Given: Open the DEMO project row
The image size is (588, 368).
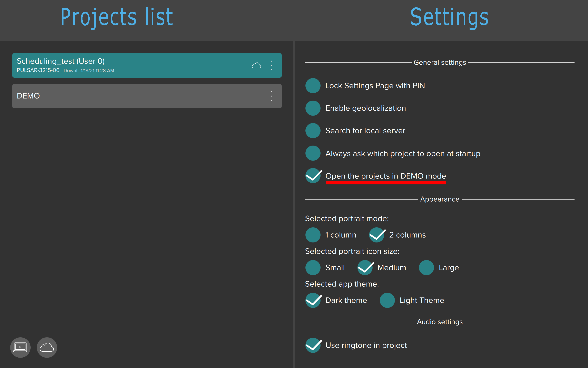Looking at the screenshot, I should (147, 96).
